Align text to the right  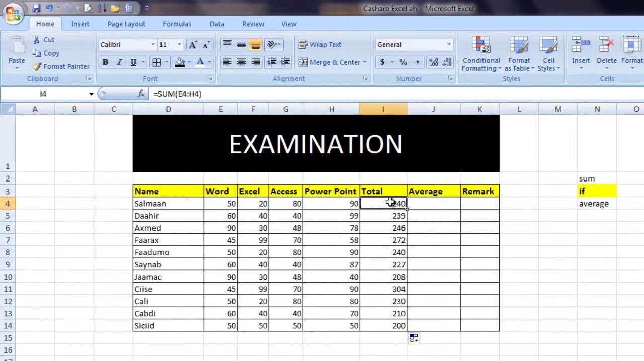click(256, 62)
